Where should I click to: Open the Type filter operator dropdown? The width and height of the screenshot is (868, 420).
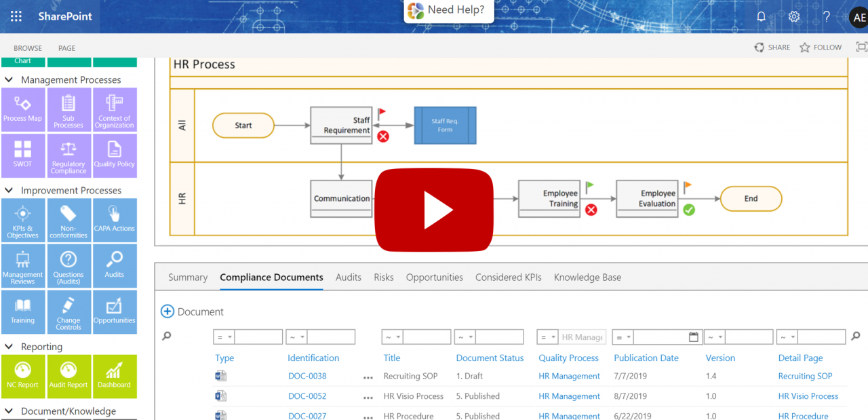pos(224,337)
